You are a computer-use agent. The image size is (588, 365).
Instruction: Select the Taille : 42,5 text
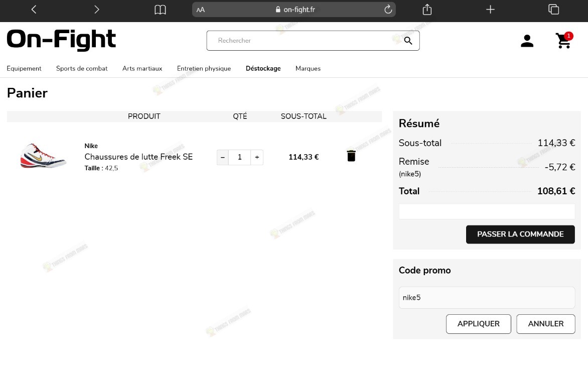101,168
